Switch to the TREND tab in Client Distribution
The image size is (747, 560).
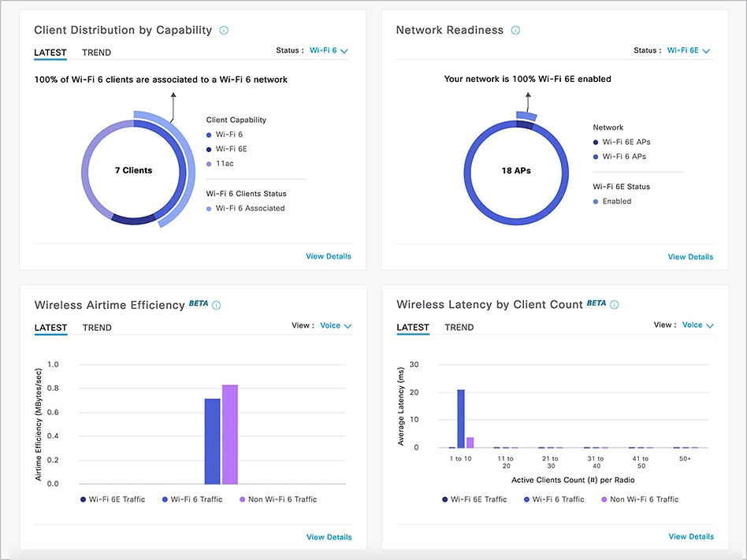(x=97, y=53)
